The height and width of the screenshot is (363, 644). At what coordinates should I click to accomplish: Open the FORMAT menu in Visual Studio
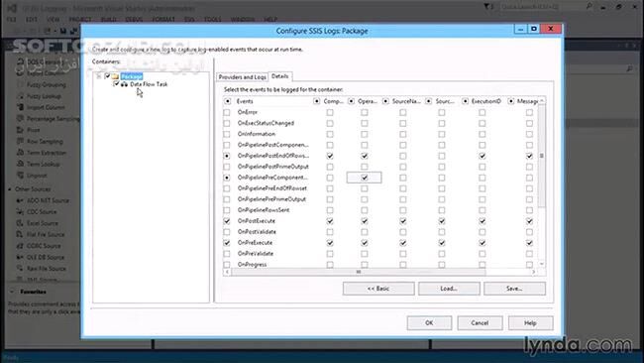163,19
